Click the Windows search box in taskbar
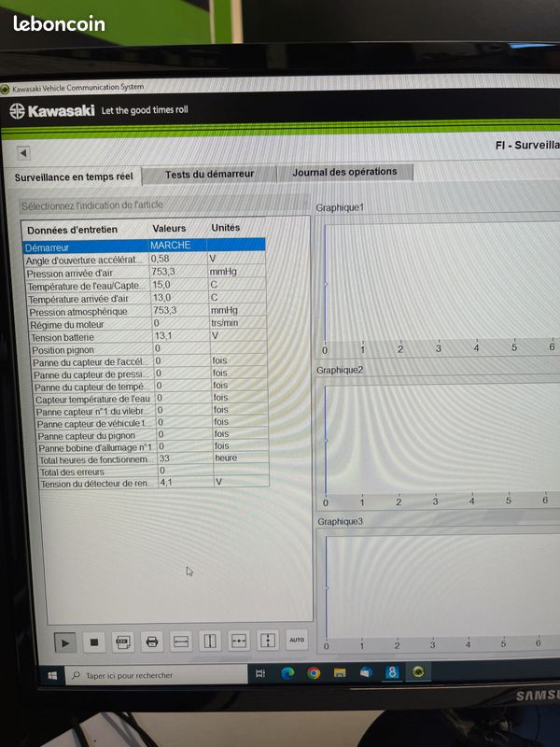This screenshot has width=560, height=747. coord(140,675)
